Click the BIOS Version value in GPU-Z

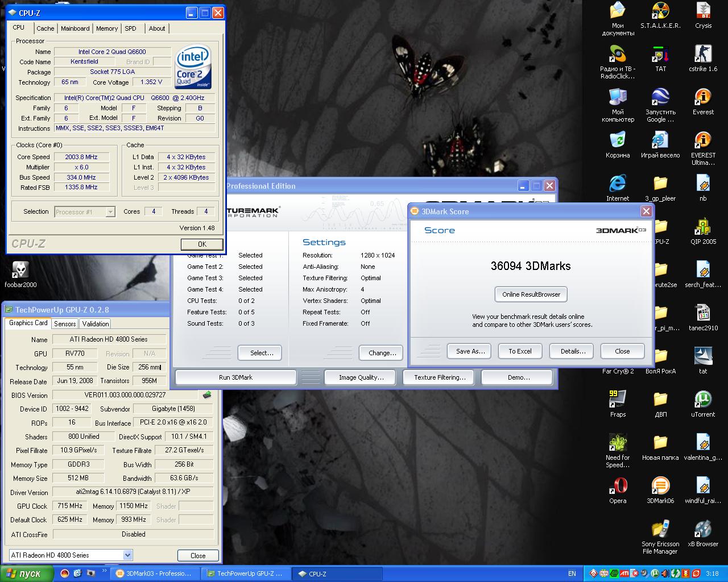[125, 395]
